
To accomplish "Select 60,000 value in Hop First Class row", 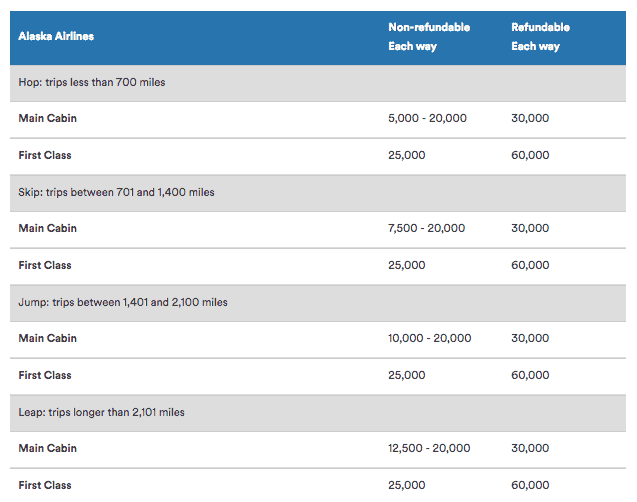I will tap(530, 155).
